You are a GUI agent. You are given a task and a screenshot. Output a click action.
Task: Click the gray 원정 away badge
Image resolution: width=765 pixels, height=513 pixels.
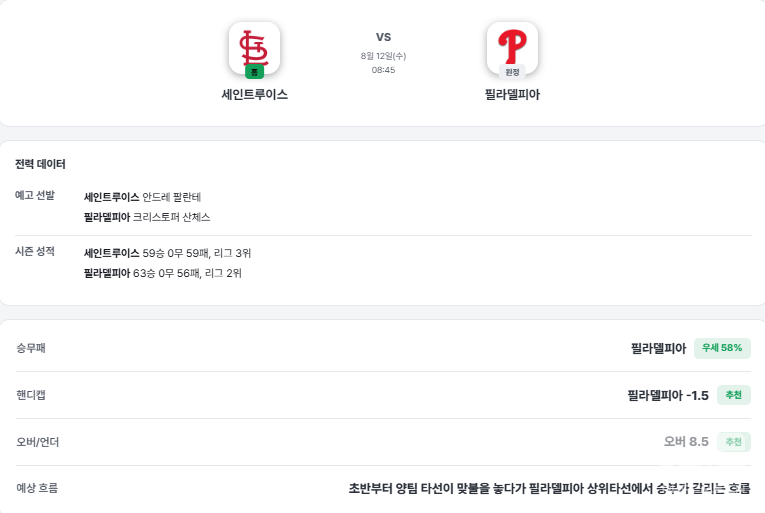point(512,72)
